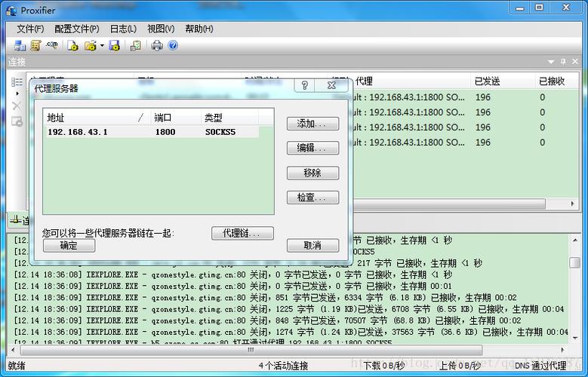Toggle pin on 连接 panel
Image resolution: width=588 pixels, height=377 pixels.
point(563,62)
